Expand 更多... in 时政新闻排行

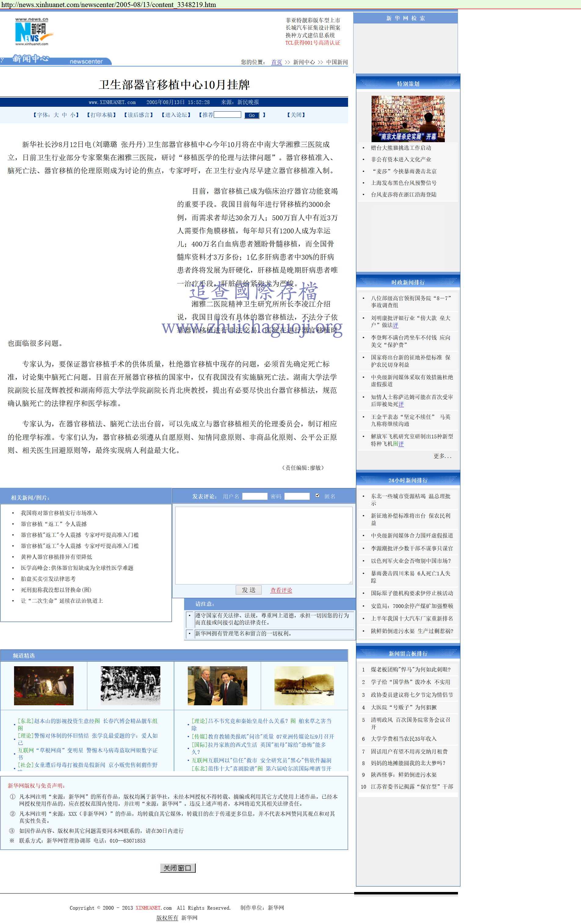pos(442,456)
